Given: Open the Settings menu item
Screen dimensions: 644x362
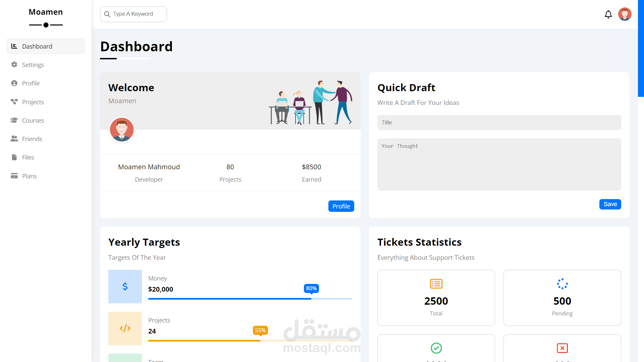Looking at the screenshot, I should click(x=46, y=65).
